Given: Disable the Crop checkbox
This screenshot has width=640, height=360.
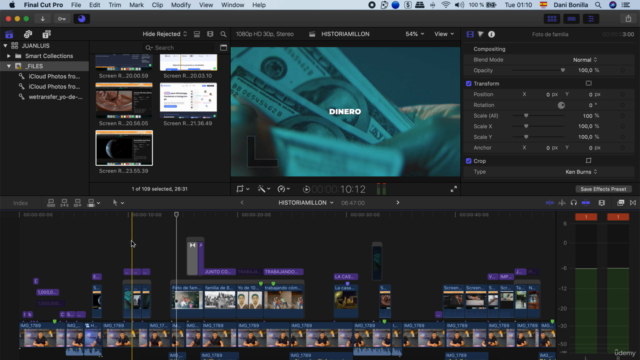Looking at the screenshot, I should click(x=469, y=161).
